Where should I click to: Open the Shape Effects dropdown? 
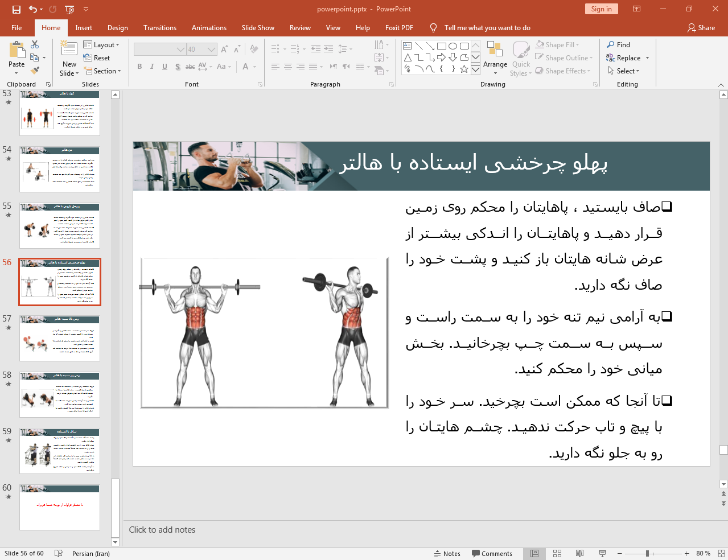click(x=563, y=71)
